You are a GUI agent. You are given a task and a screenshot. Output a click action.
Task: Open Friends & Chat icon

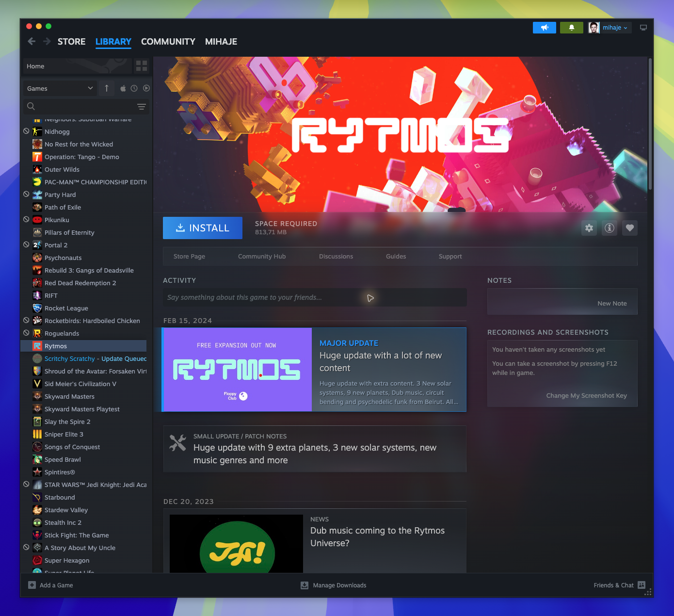(642, 585)
